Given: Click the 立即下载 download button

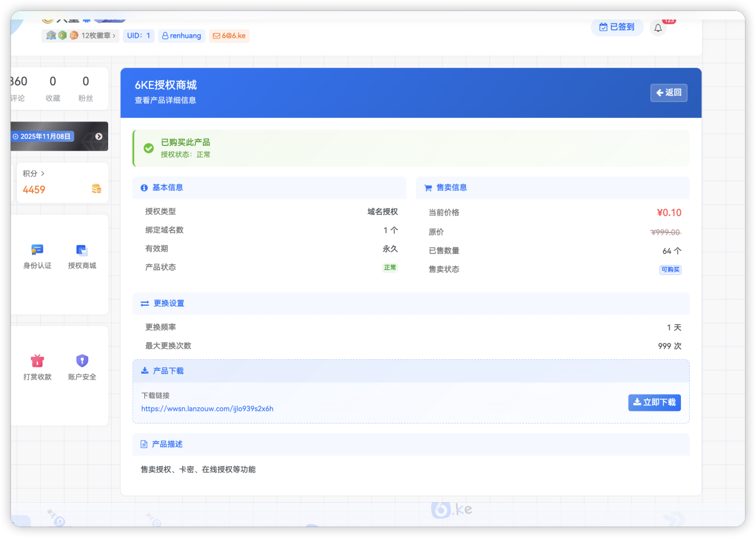Looking at the screenshot, I should coord(654,402).
